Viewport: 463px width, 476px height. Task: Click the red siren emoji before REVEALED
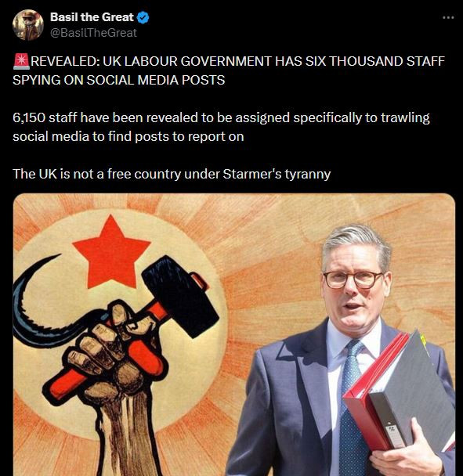pyautogui.click(x=21, y=61)
